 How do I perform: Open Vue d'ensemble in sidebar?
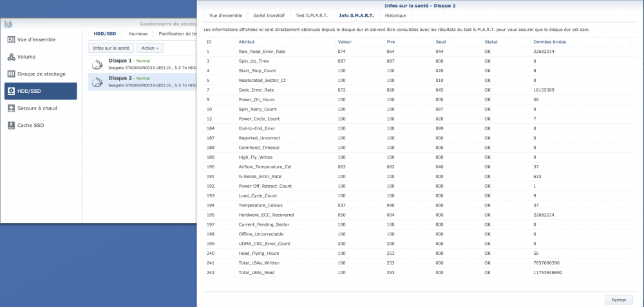coord(41,39)
